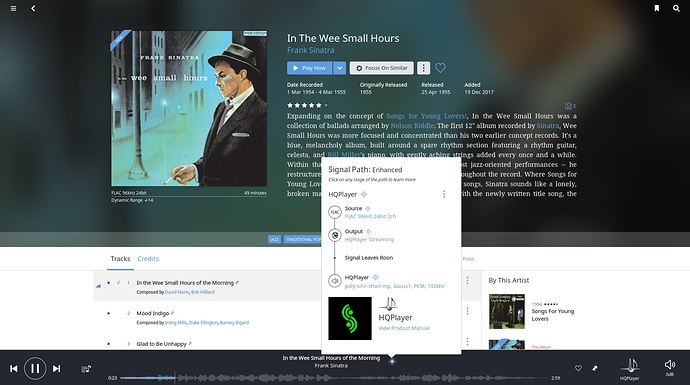Seek within the waveform progress bar
This screenshot has height=385, width=690.
click(x=334, y=378)
